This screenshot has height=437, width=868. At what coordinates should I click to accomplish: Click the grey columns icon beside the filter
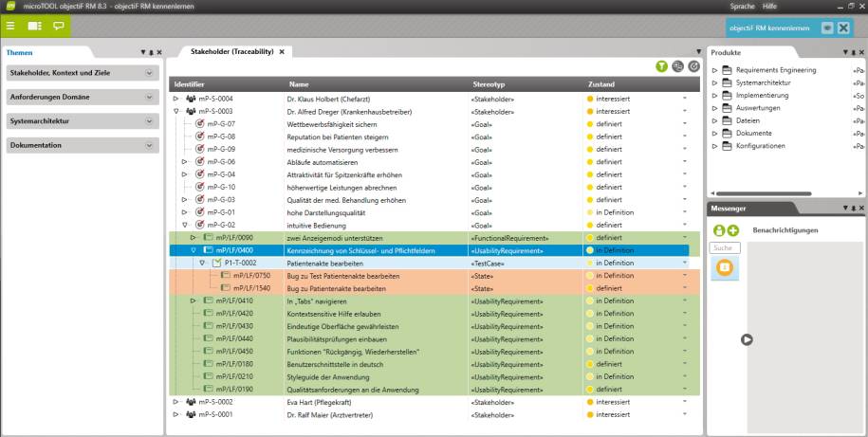[677, 66]
